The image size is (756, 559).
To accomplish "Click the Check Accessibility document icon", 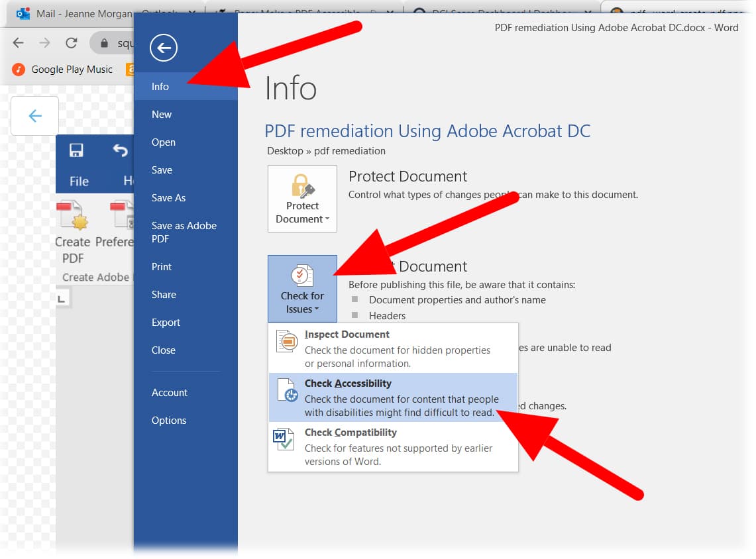I will (288, 391).
